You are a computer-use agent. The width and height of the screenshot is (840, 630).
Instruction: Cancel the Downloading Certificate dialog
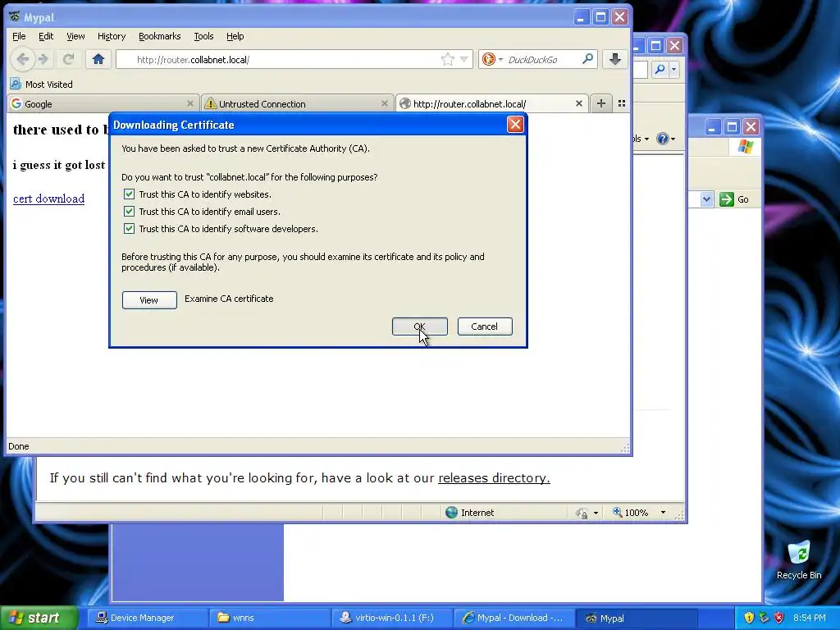coord(485,326)
